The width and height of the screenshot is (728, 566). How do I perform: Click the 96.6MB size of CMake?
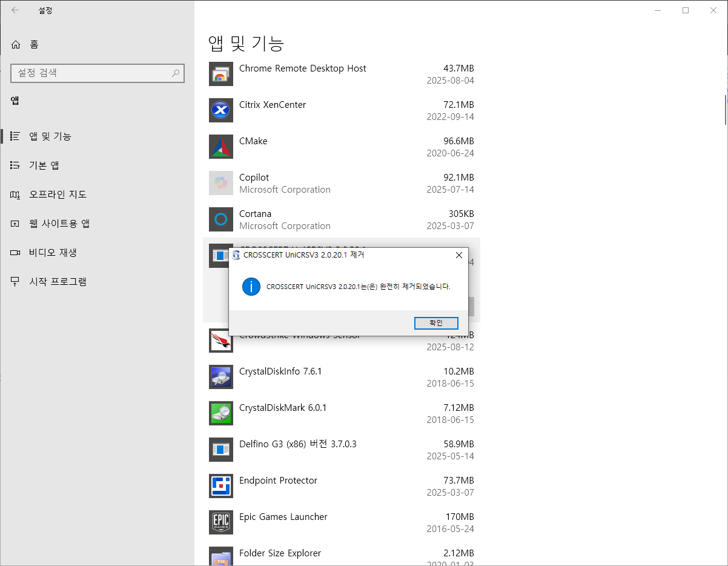[x=458, y=141]
